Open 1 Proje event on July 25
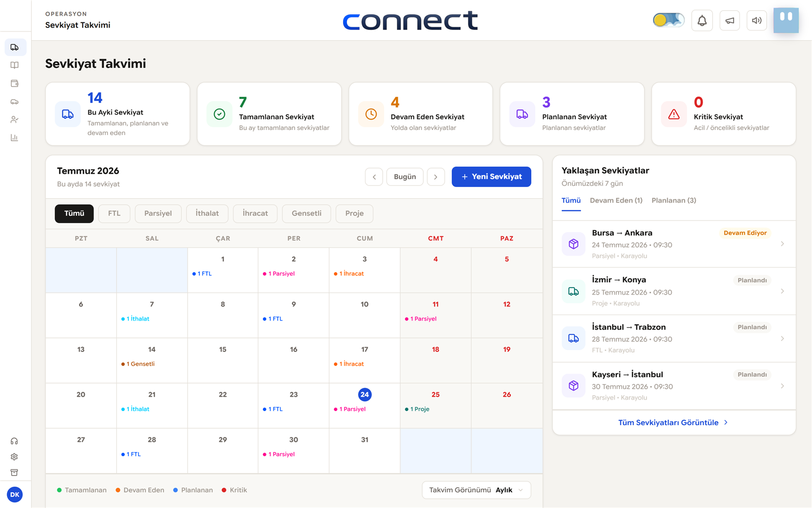The height and width of the screenshot is (508, 812). pyautogui.click(x=417, y=409)
